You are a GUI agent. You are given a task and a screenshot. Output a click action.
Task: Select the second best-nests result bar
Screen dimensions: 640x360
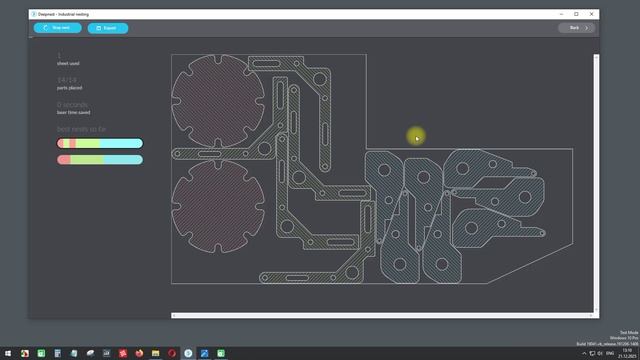pos(100,160)
